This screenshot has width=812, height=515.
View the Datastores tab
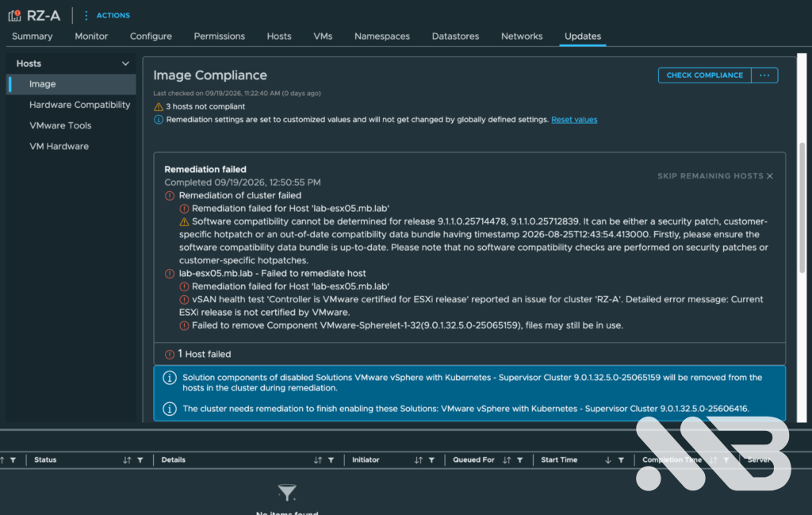click(x=455, y=37)
